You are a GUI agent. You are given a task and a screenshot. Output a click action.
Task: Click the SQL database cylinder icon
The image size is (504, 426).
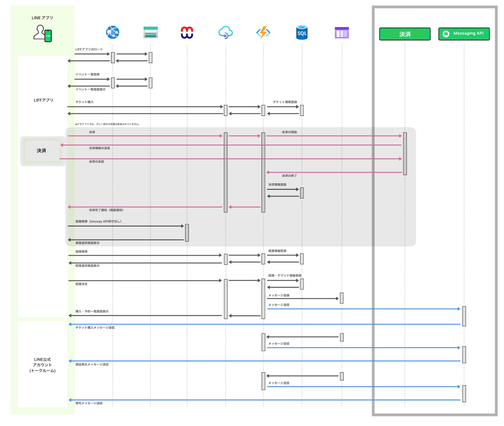coord(302,33)
